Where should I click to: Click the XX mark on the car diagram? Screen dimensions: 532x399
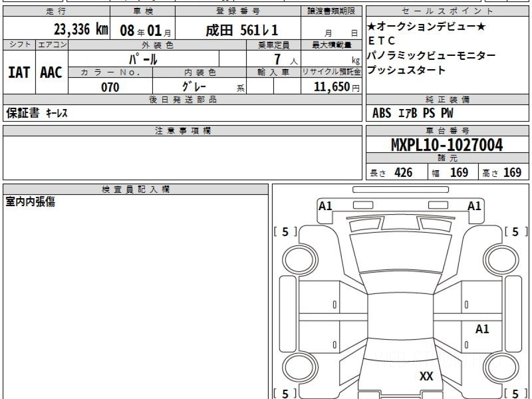(426, 376)
